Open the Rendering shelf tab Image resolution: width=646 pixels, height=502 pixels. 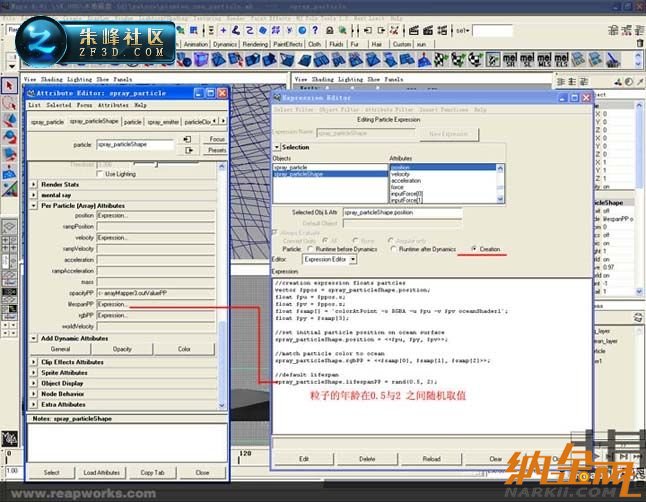coord(255,44)
